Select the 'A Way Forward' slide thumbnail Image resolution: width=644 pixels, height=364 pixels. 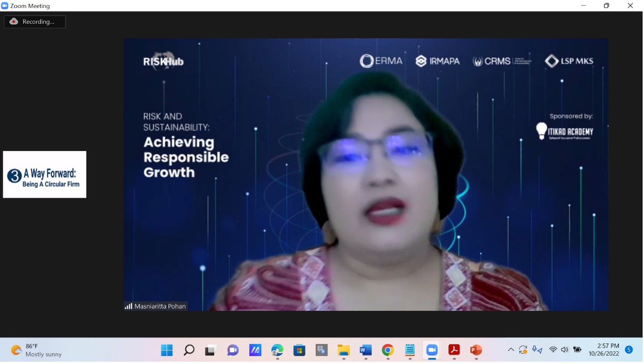coord(45,175)
